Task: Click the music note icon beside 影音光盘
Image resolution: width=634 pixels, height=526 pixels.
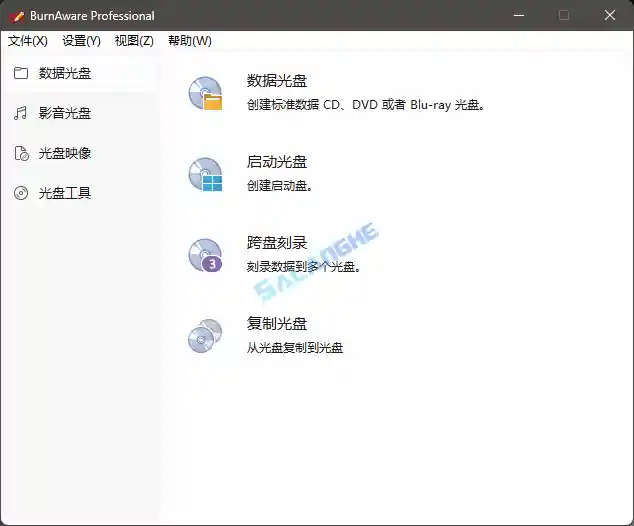Action: click(x=21, y=113)
